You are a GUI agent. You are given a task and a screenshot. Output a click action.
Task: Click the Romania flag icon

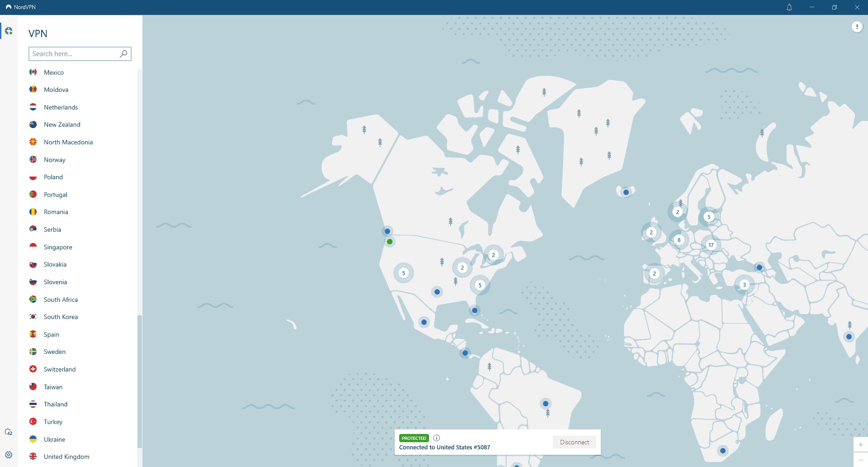coord(33,212)
